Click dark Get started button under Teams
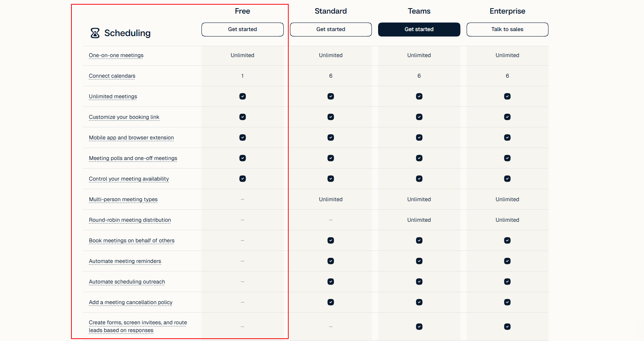The height and width of the screenshot is (341, 644). tap(419, 30)
